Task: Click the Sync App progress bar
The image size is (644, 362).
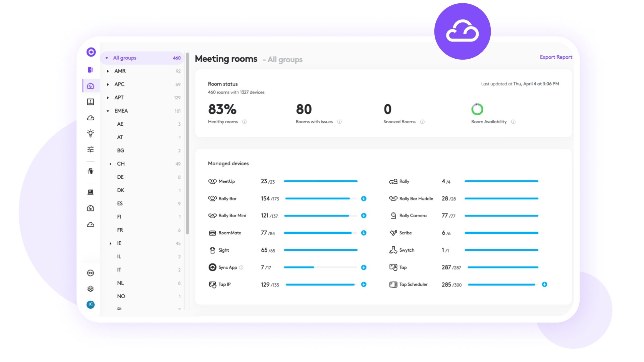Action: [x=320, y=267]
